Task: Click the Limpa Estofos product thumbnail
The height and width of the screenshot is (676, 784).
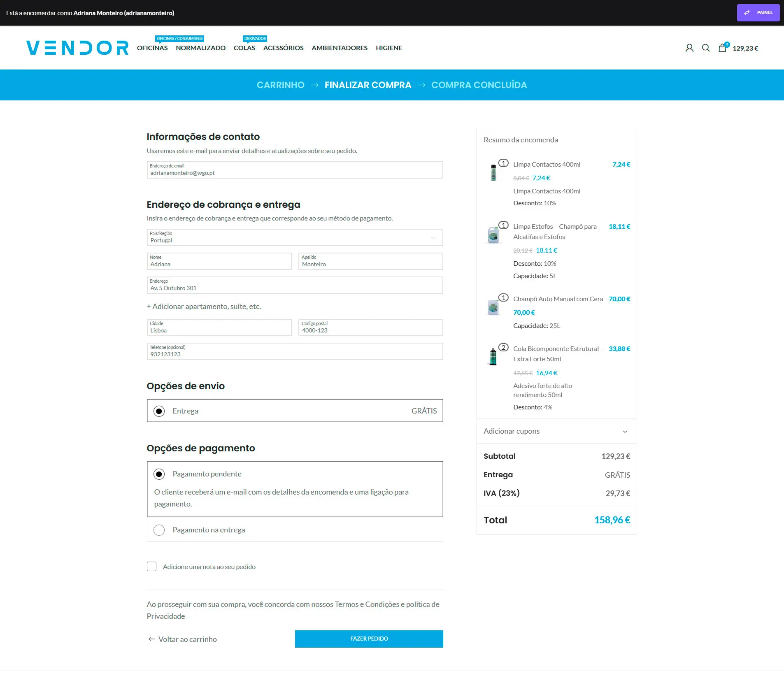Action: (493, 235)
